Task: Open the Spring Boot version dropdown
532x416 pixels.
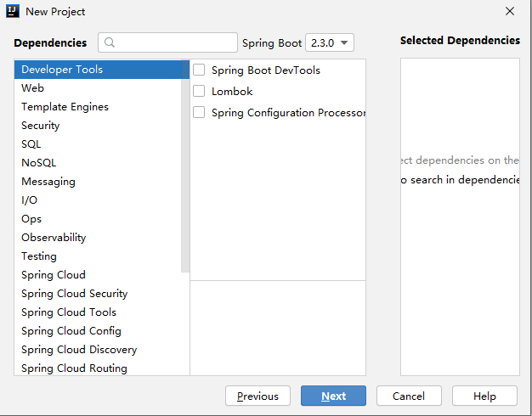Action: (x=331, y=42)
